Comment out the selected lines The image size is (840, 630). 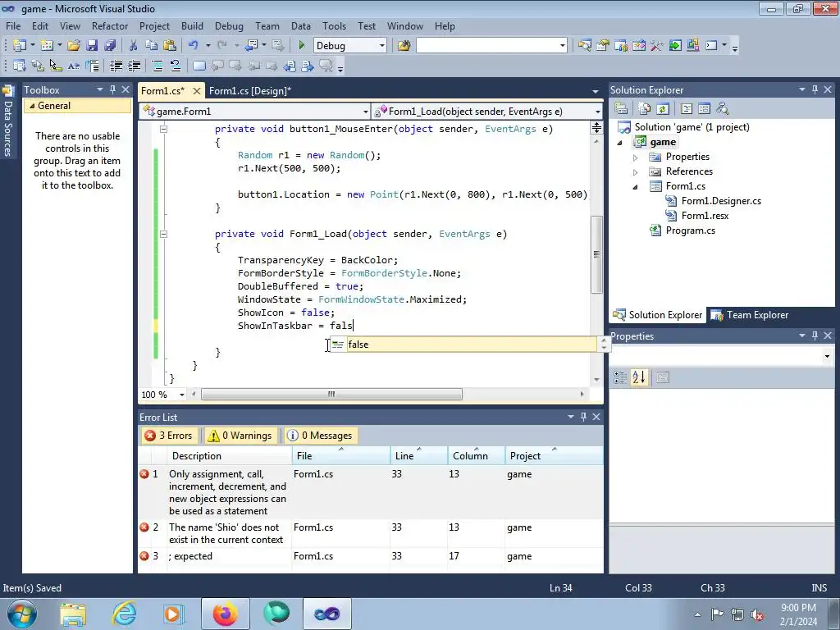point(157,66)
